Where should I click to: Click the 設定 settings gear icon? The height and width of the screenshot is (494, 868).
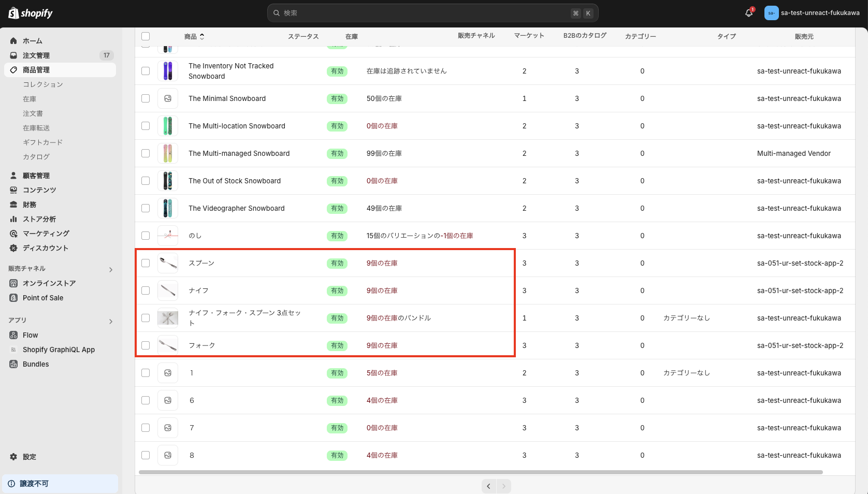click(13, 457)
